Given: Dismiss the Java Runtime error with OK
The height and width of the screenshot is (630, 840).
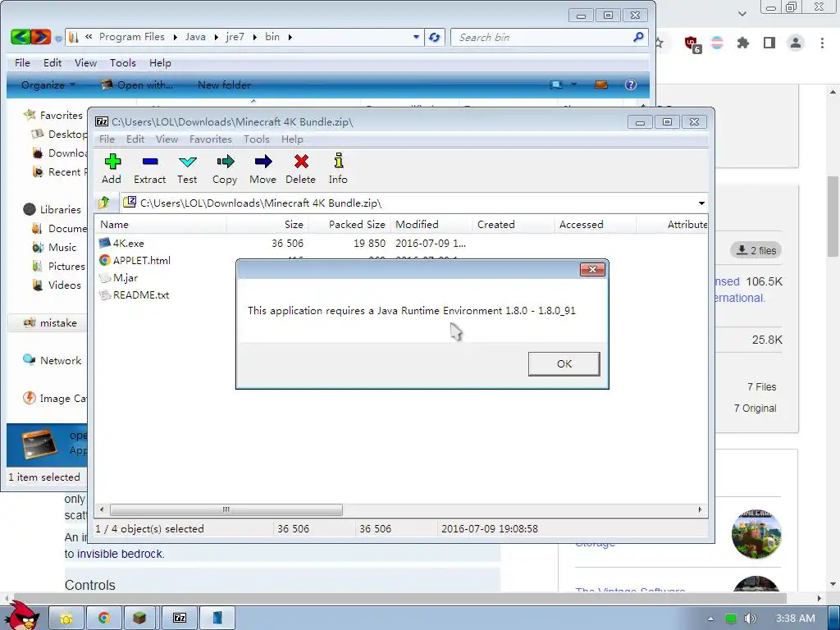Looking at the screenshot, I should coord(564,363).
